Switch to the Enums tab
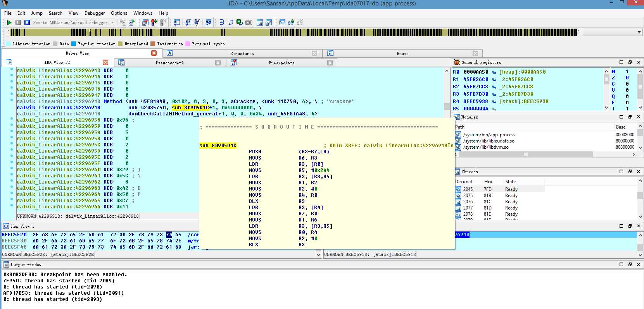The image size is (644, 309). (x=402, y=53)
